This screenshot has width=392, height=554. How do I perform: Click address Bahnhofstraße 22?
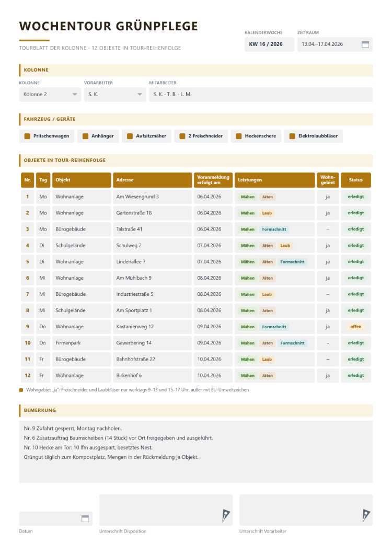(136, 360)
